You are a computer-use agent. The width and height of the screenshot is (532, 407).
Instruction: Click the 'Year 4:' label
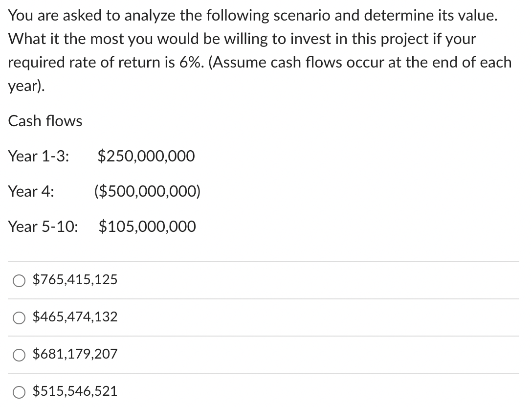tap(31, 191)
